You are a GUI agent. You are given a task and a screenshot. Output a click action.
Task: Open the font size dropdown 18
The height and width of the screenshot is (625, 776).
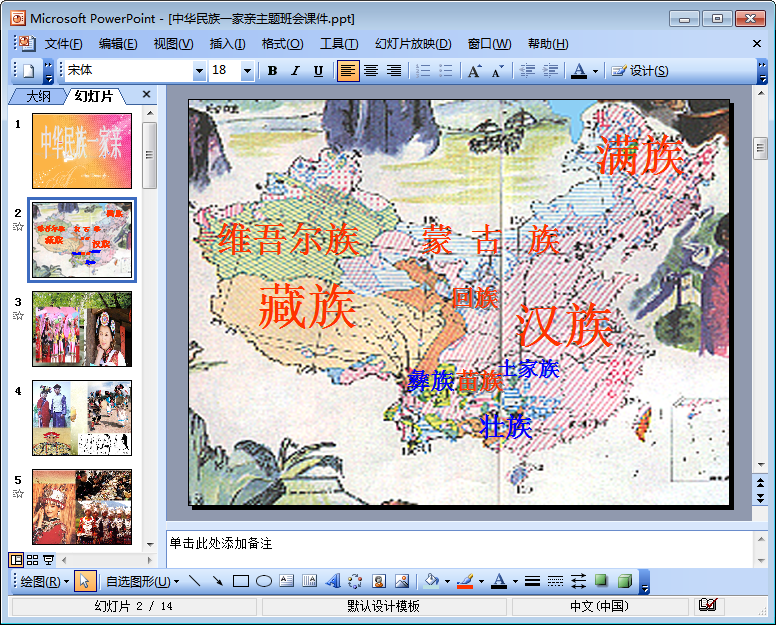pos(247,71)
